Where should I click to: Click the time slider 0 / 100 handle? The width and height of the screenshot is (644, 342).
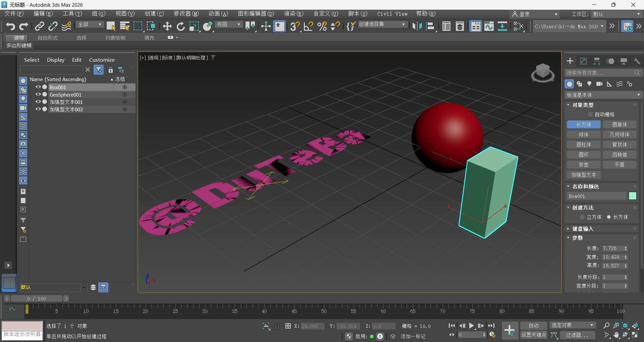pyautogui.click(x=37, y=298)
